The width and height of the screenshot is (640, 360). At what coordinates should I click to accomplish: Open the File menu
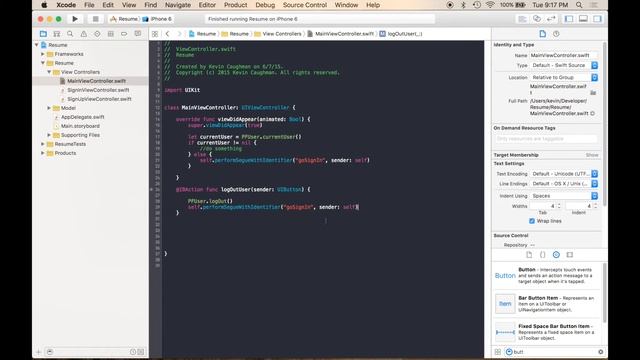click(x=89, y=5)
